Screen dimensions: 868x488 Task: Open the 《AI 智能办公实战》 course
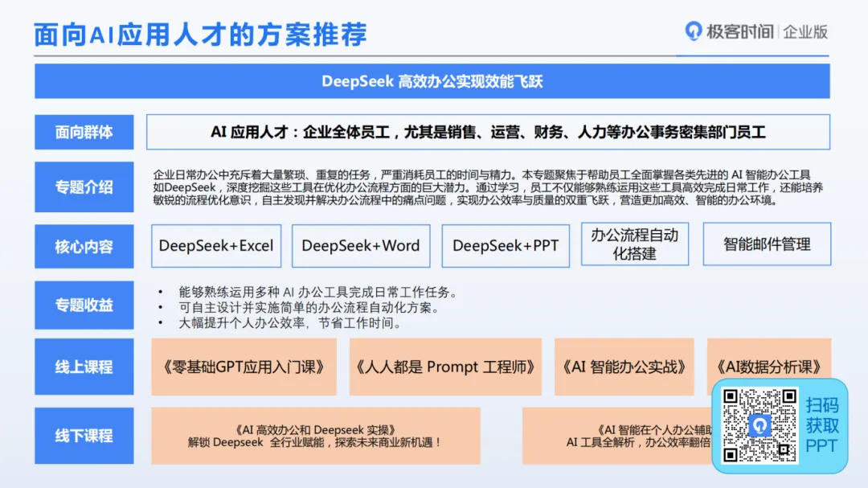pos(624,367)
